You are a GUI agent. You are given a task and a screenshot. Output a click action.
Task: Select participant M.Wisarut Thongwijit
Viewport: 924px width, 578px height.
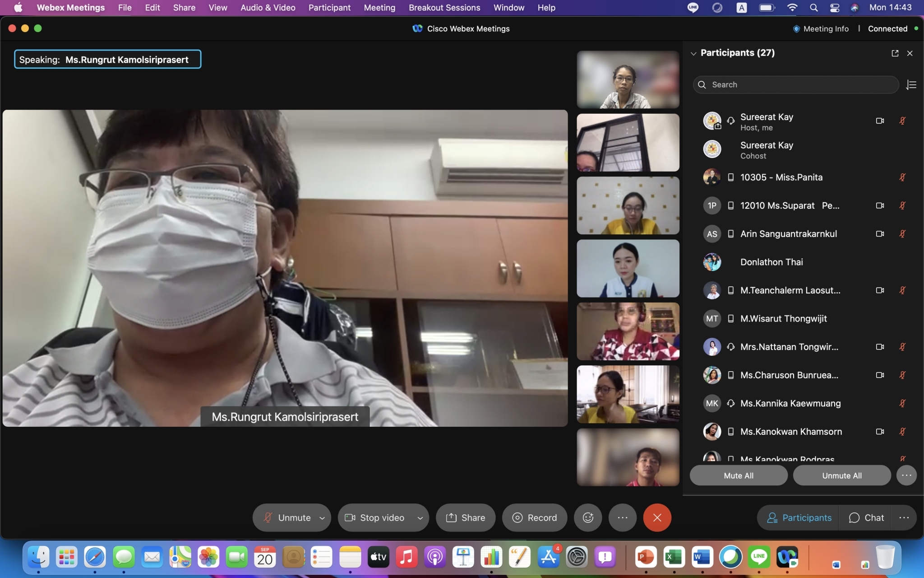803,319
